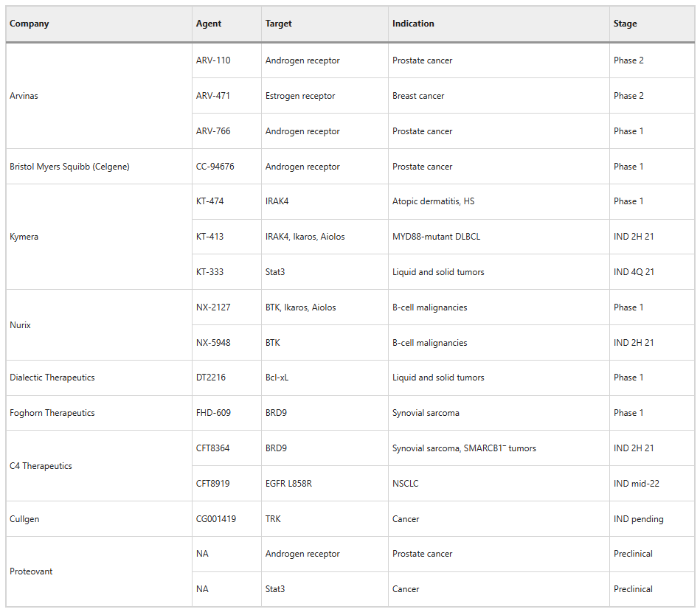Click the Target column header
This screenshot has width=700, height=612.
pyautogui.click(x=279, y=24)
